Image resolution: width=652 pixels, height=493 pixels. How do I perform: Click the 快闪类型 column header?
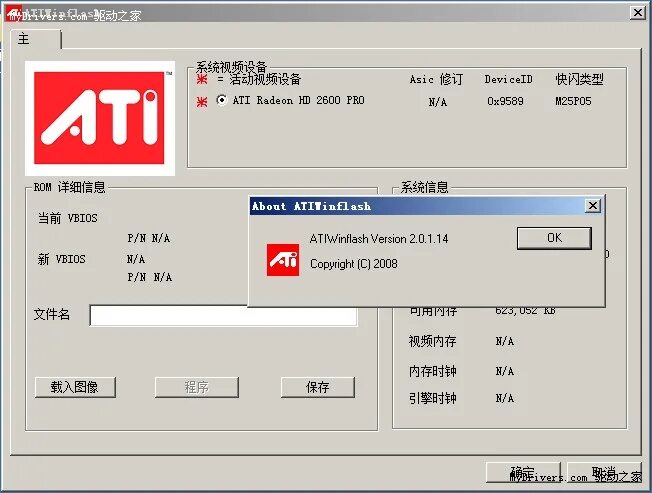(579, 79)
